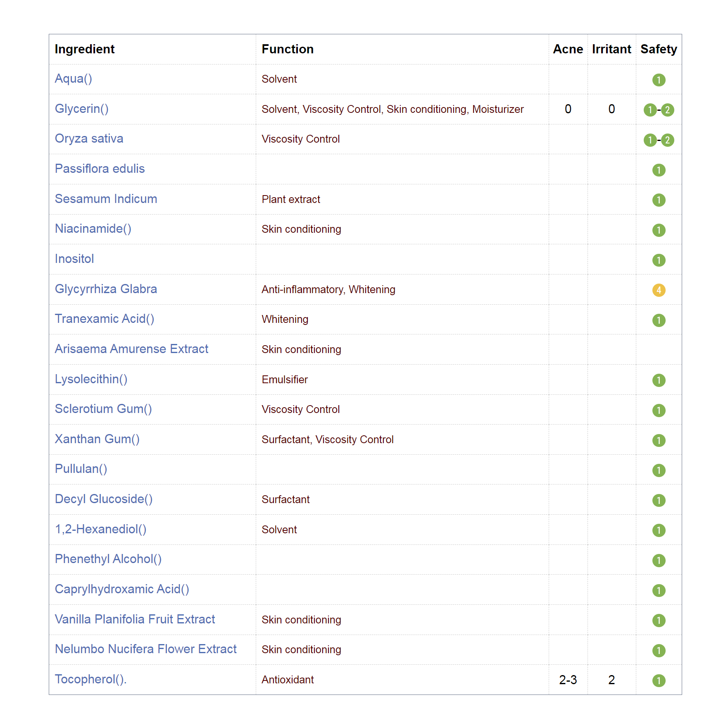728x728 pixels.
Task: Select the Sesamum Indicum ingredient
Action: [x=106, y=199]
